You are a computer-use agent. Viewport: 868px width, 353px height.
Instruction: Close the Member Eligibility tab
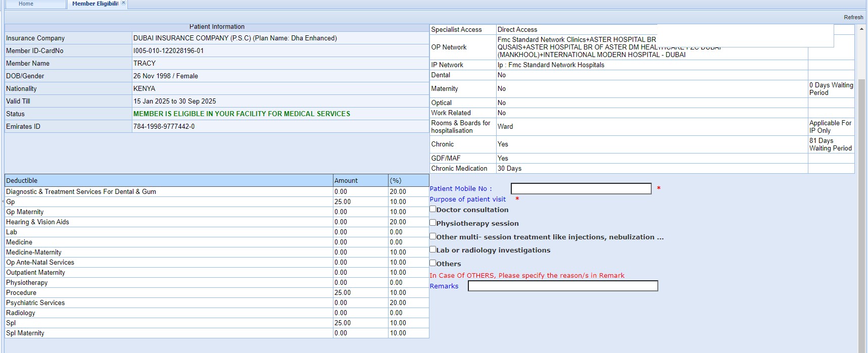click(x=123, y=3)
